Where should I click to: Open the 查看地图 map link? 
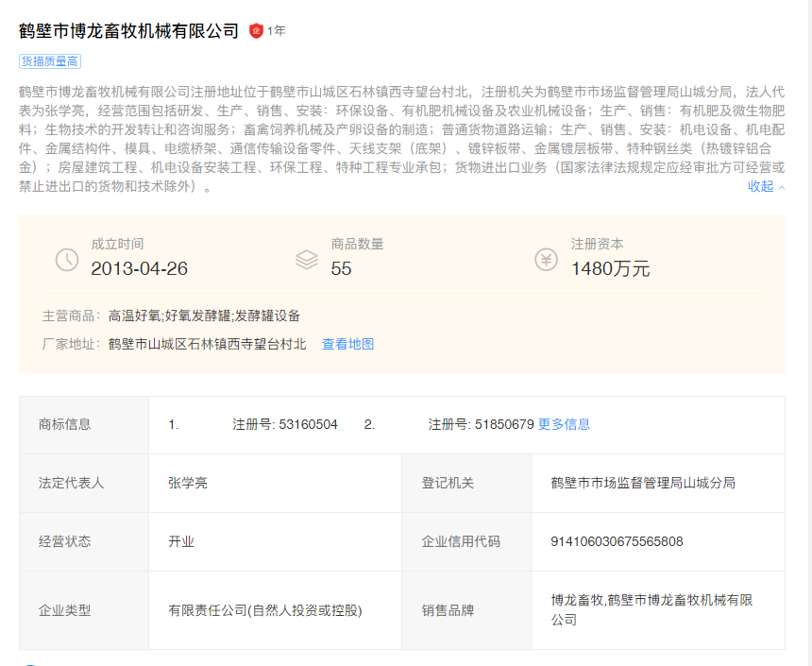348,344
